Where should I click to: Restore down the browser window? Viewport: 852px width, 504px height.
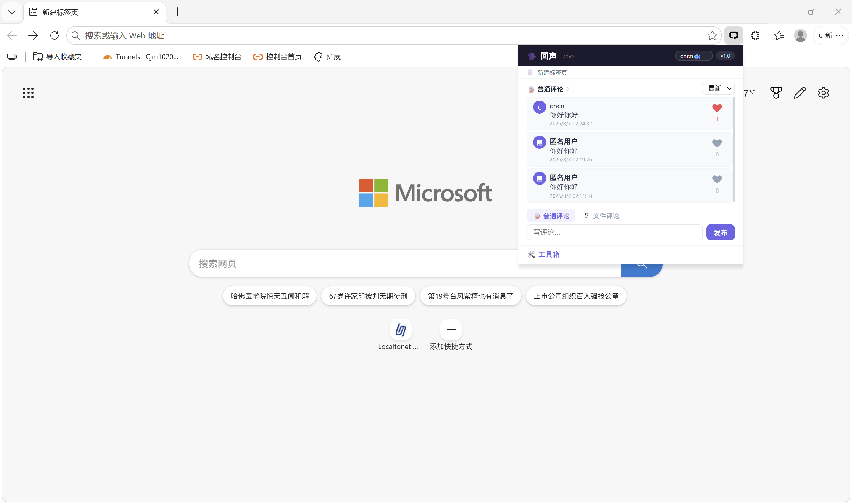pos(811,12)
